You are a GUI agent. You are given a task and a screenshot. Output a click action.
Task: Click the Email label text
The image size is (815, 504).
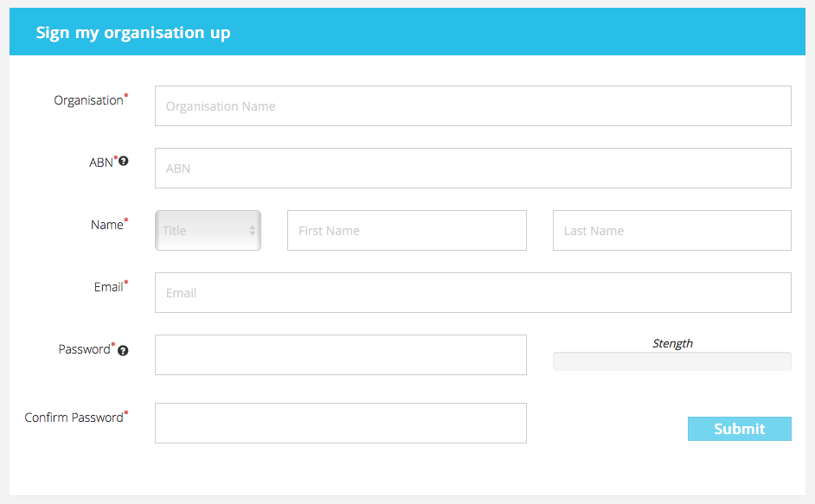point(109,287)
